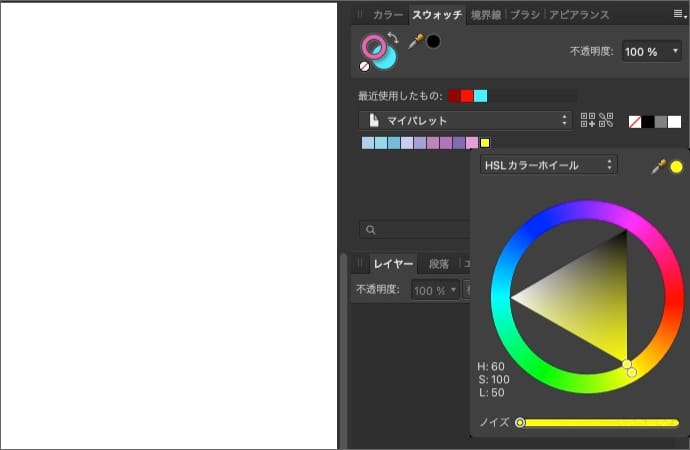Expand the 不透明度 100 % dropdown at top
This screenshot has width=690, height=450.
(x=652, y=51)
